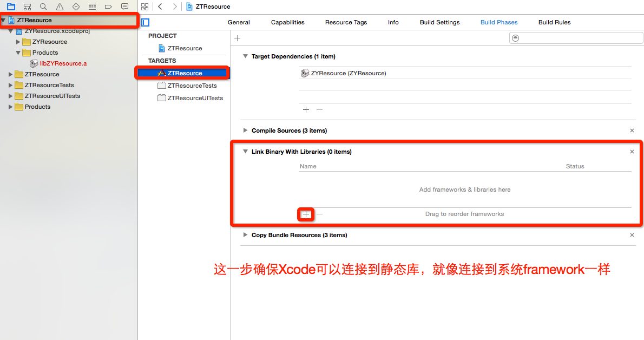Go back with the left chevron
The image size is (644, 340).
click(x=160, y=6)
